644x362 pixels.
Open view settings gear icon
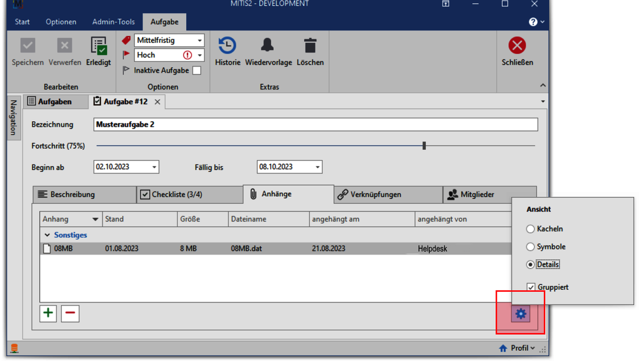pos(520,314)
